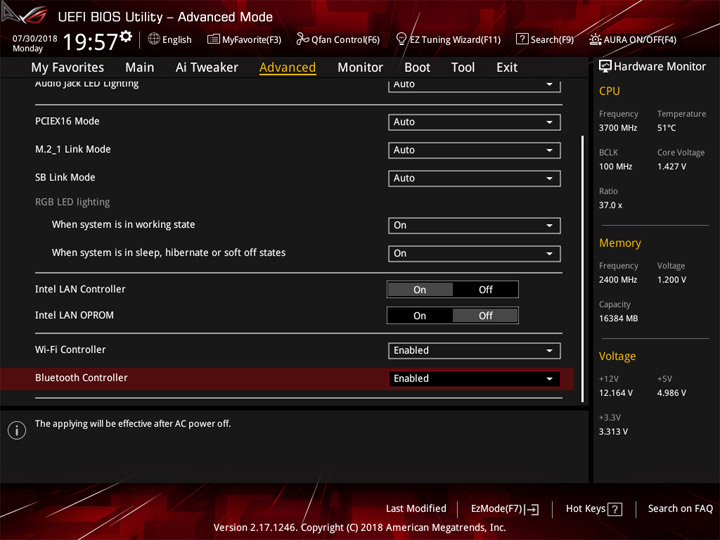
Task: Open Search on FAQ link
Action: (x=681, y=509)
